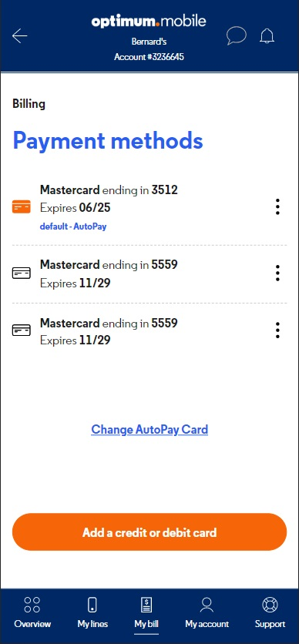Open notifications bell icon

267,36
